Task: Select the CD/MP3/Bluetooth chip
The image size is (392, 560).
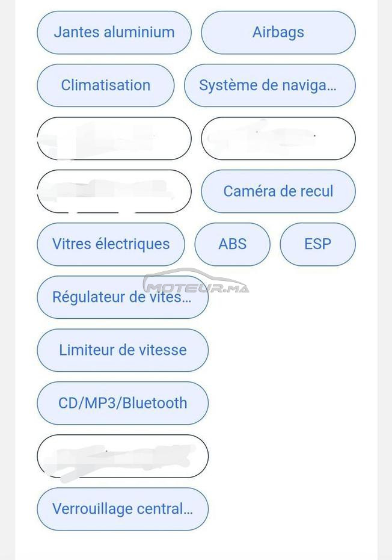Action: (123, 403)
